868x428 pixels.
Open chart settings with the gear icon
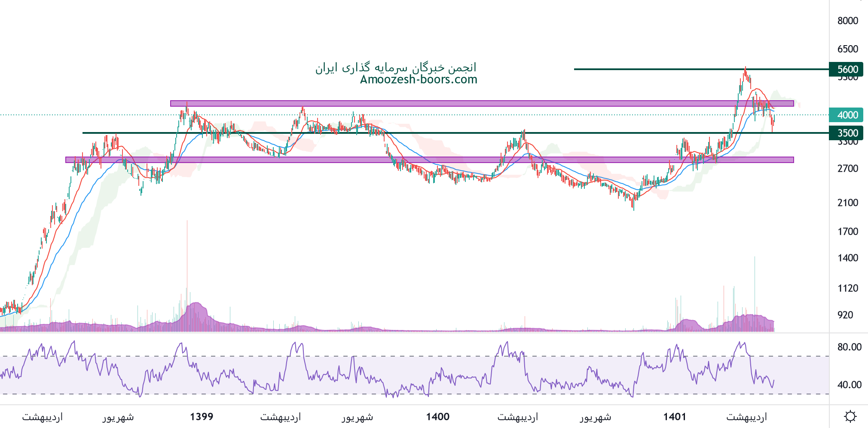point(850,416)
